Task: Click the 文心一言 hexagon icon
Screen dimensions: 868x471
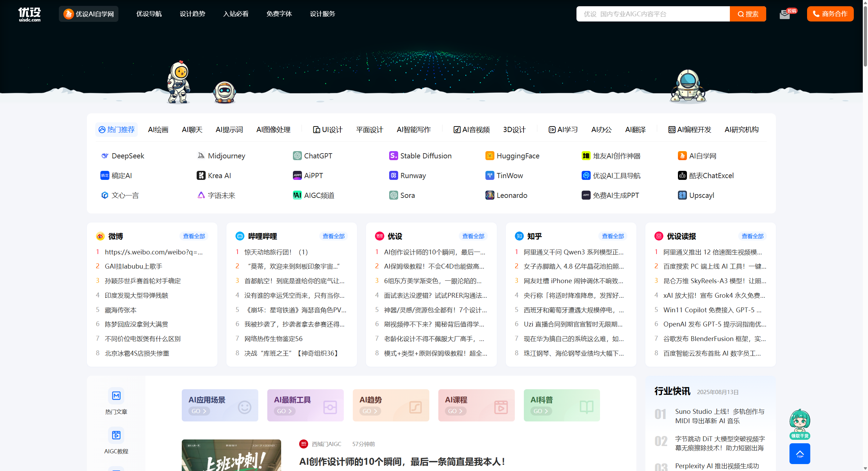Action: pyautogui.click(x=105, y=195)
